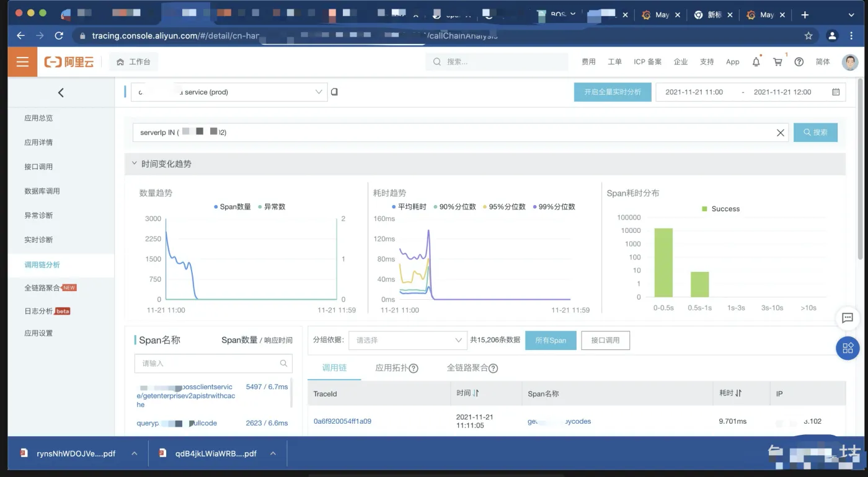Screen dimensions: 868x477
Task: Open the 工作台 workbench button
Action: [133, 62]
